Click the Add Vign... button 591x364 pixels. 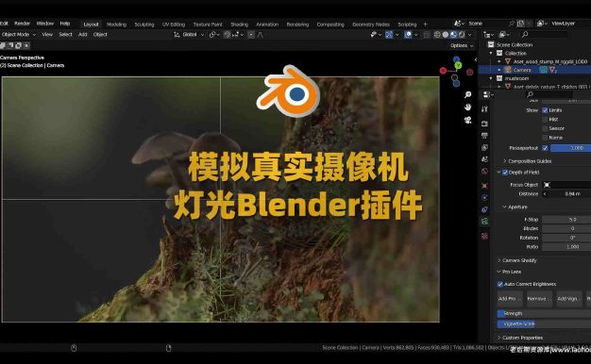pyautogui.click(x=569, y=299)
